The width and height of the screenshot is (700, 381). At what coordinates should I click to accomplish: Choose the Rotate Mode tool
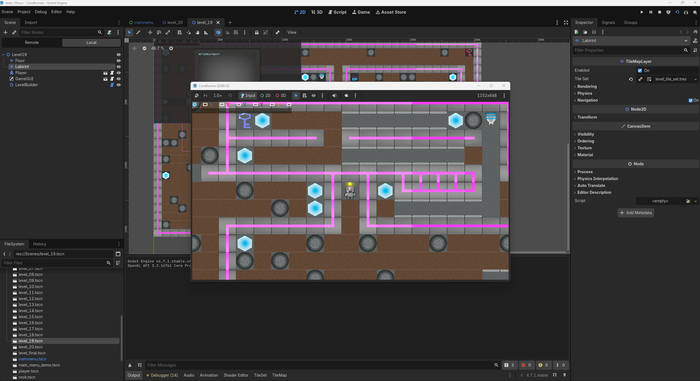pos(159,32)
